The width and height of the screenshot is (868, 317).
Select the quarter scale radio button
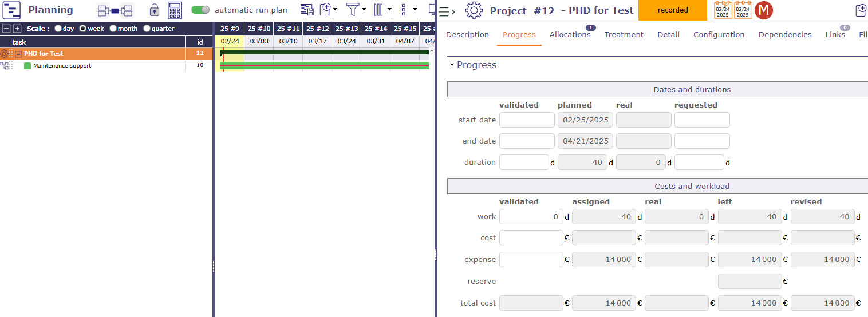(x=147, y=29)
